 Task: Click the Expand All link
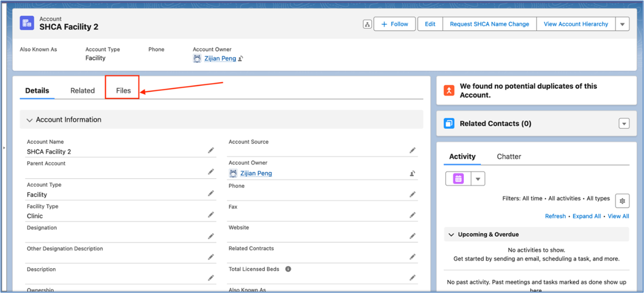click(586, 216)
